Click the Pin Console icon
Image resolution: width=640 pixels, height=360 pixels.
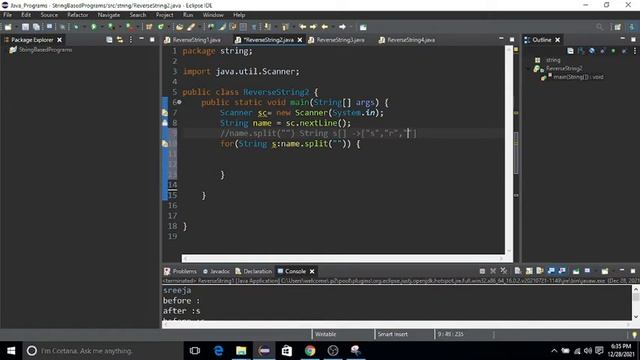click(x=576, y=271)
